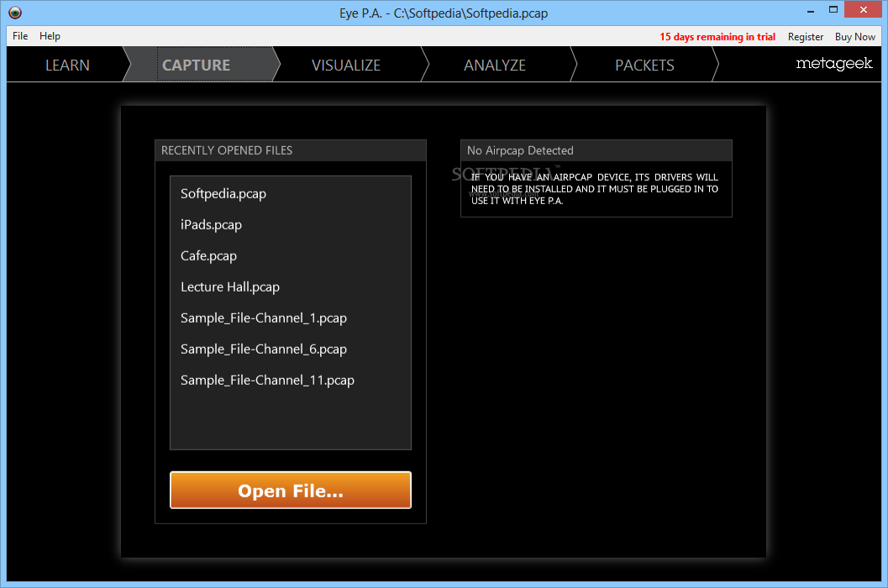Select Sample_File-Channel_1.pcap
Screen dimensions: 888x588
point(263,318)
